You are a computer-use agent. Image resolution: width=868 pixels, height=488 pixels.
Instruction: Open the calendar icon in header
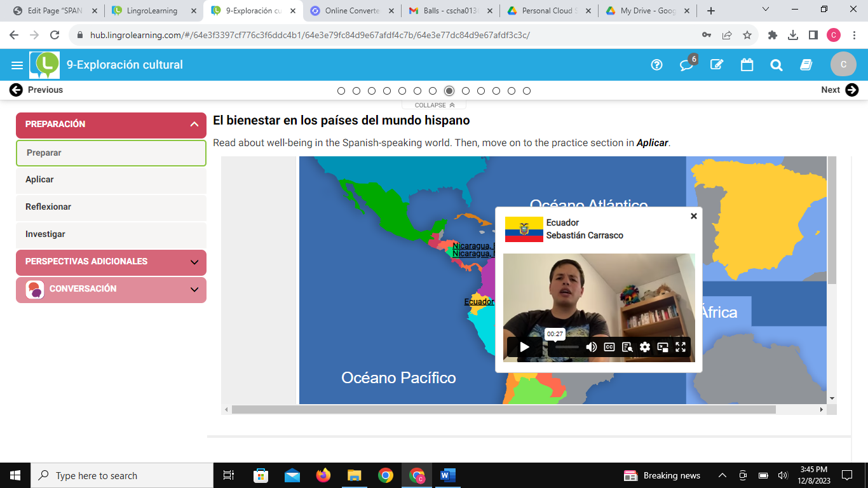[747, 65]
